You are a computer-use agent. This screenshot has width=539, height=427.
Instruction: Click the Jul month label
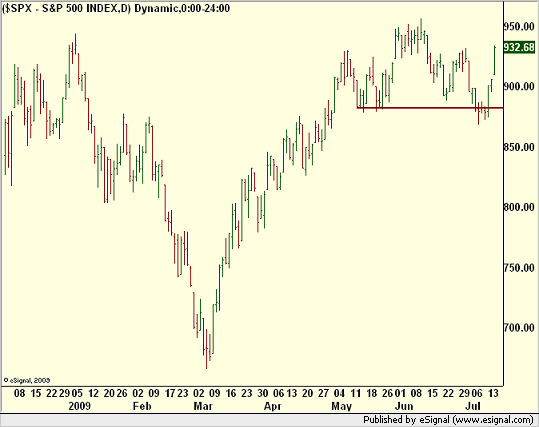pos(473,406)
